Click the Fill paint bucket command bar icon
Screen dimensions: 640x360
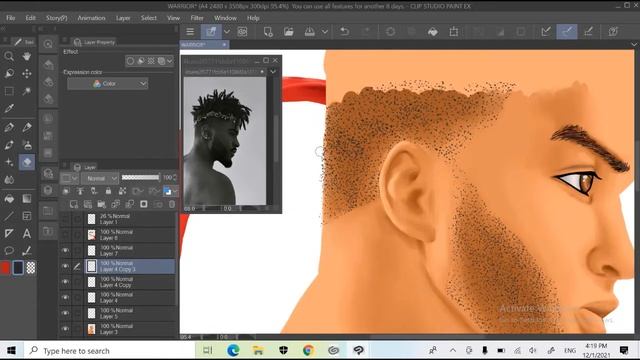tap(433, 31)
